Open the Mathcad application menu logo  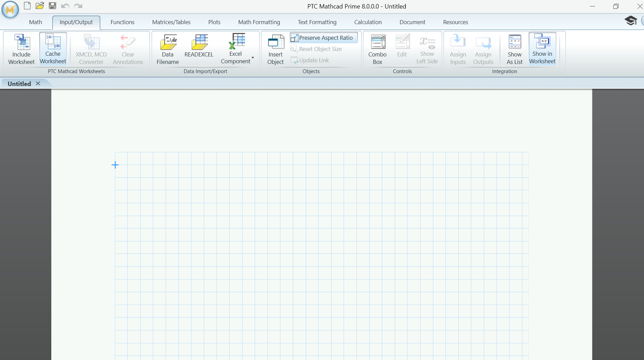[10, 10]
